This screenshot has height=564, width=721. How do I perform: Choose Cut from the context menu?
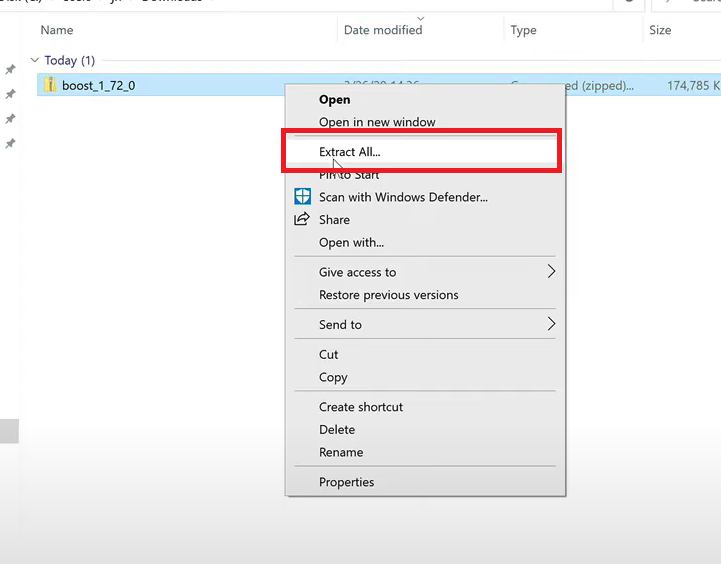click(425, 354)
